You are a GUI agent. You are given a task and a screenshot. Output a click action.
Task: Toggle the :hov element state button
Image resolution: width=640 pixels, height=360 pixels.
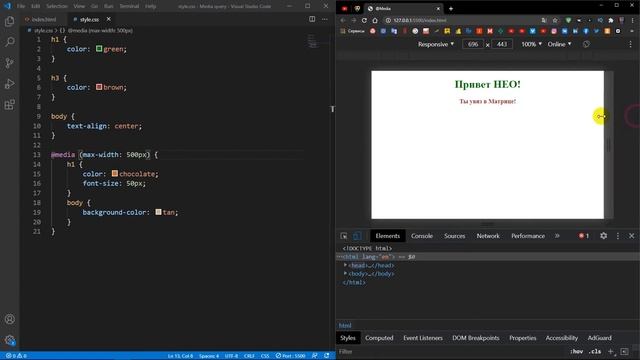[x=576, y=351]
